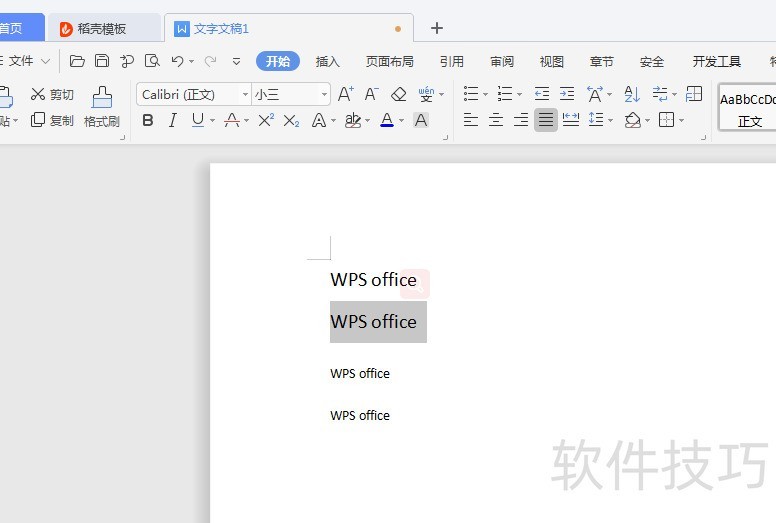Click the Copy (复制) button
Image resolution: width=776 pixels, height=523 pixels.
(x=52, y=120)
